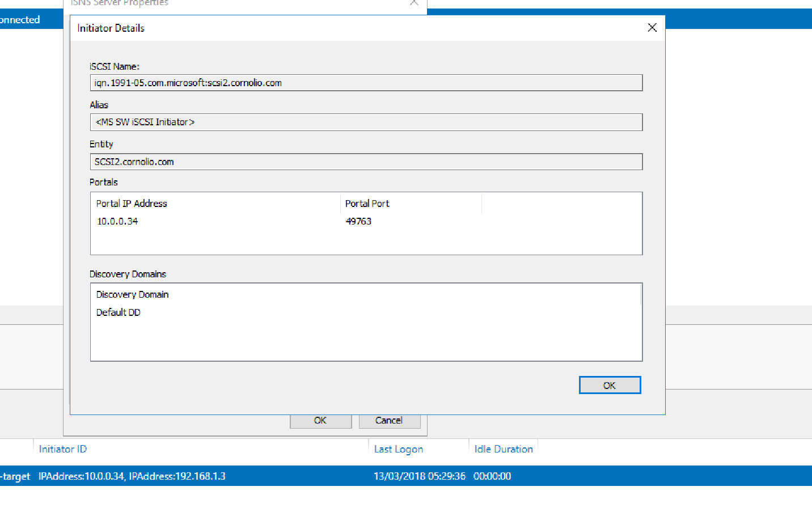The image size is (812, 516).
Task: Click the Discovery Domains scrollbar
Action: [640, 292]
